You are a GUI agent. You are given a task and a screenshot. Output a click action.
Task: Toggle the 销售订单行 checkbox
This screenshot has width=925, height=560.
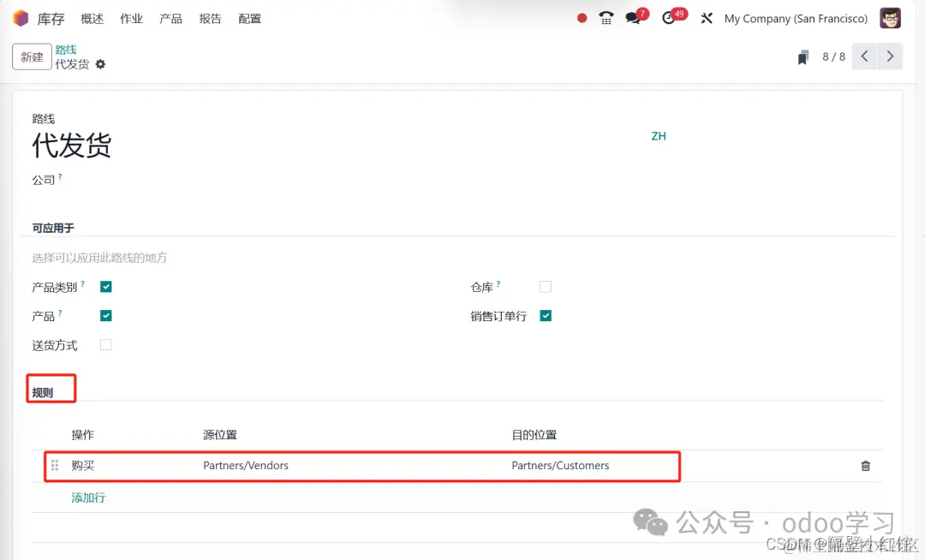[x=546, y=315]
